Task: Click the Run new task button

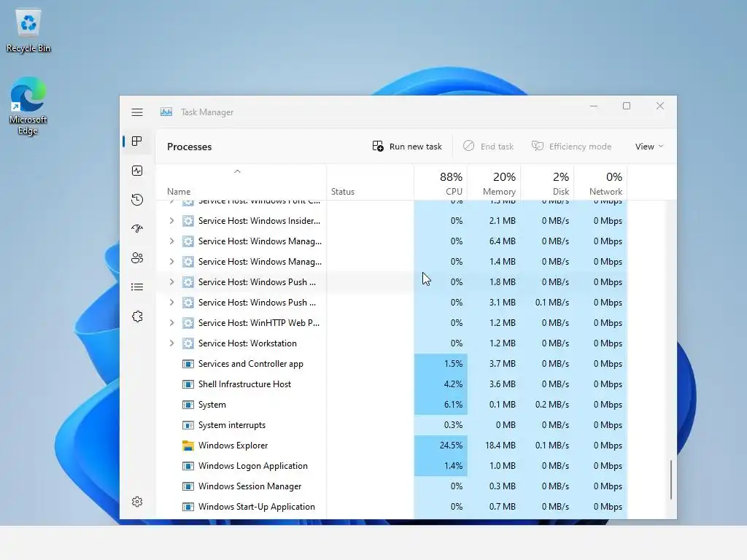Action: 407,147
